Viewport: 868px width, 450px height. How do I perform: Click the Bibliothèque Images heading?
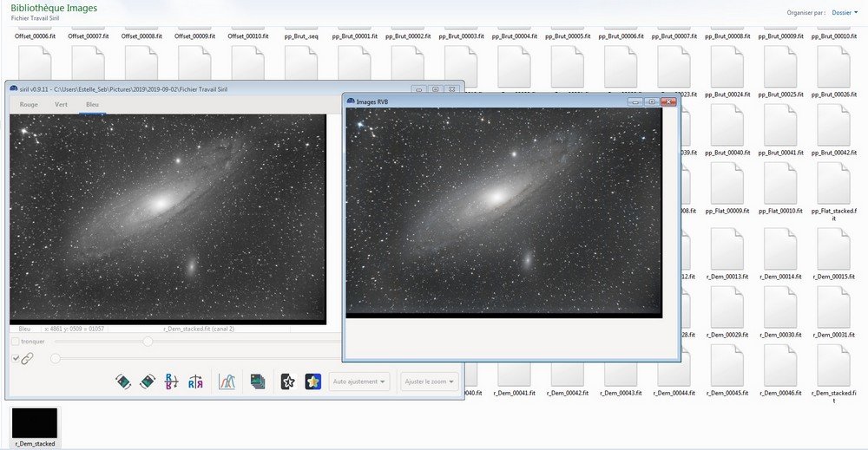coord(54,8)
